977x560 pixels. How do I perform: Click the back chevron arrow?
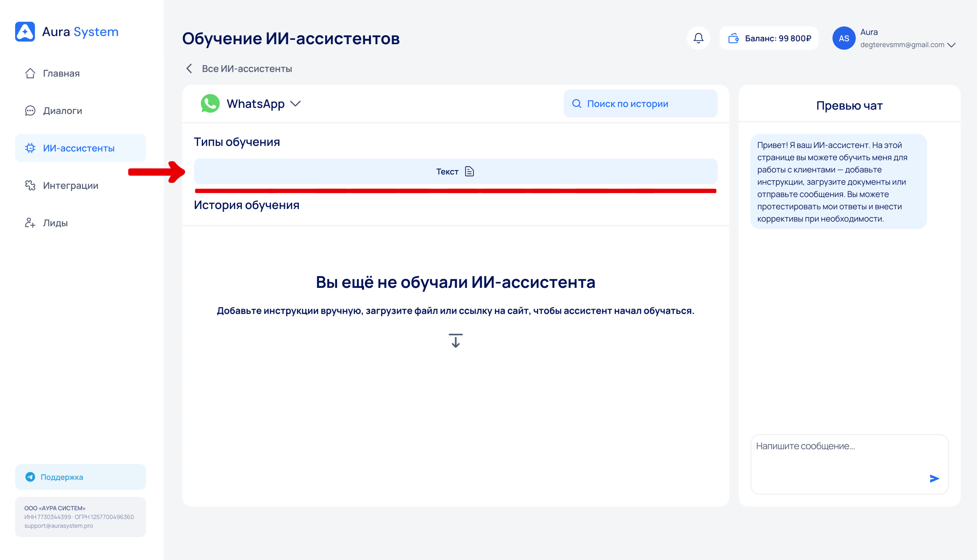[189, 68]
